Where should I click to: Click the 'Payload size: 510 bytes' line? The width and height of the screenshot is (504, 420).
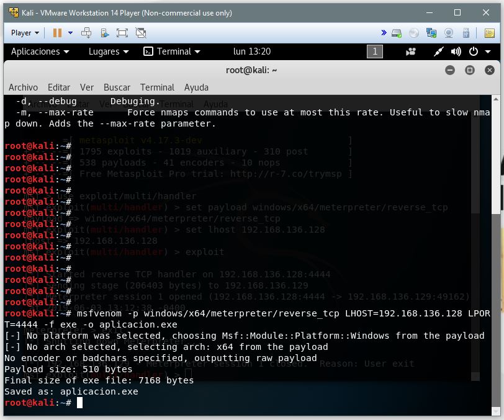(68, 369)
